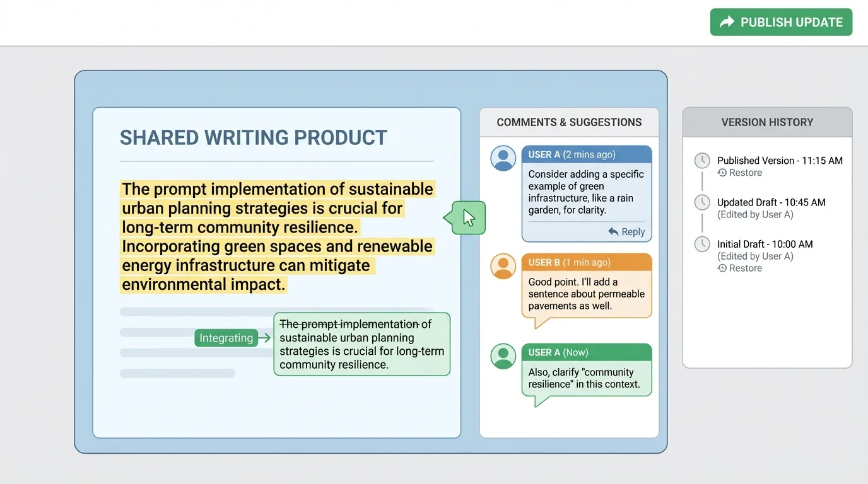Click the strikethrough suggestion text box
The width and height of the screenshot is (868, 484).
coord(361,344)
